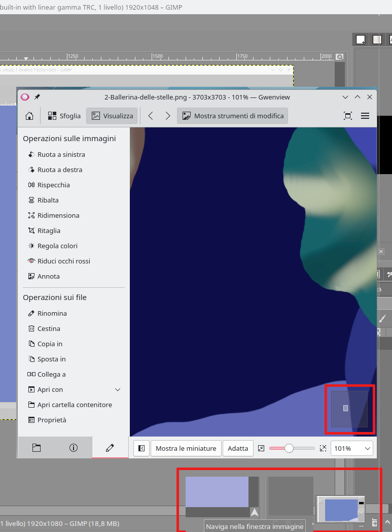Open the 101% zoom level dropdown
This screenshot has width=392, height=532.
pyautogui.click(x=352, y=448)
